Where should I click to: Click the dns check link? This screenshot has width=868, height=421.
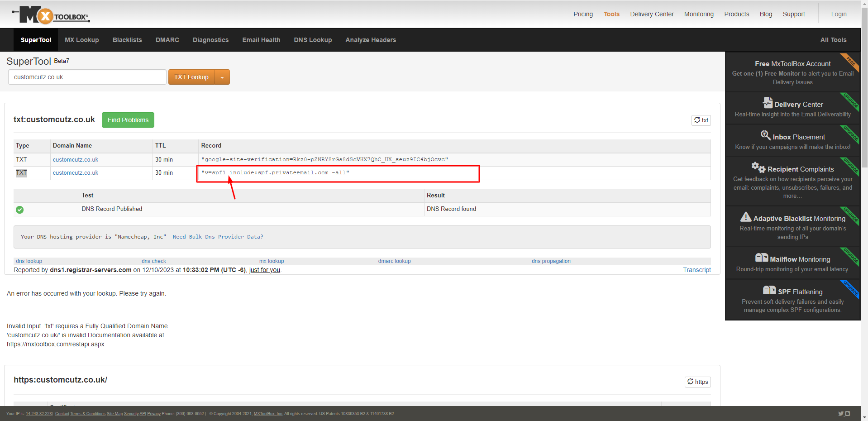point(154,261)
